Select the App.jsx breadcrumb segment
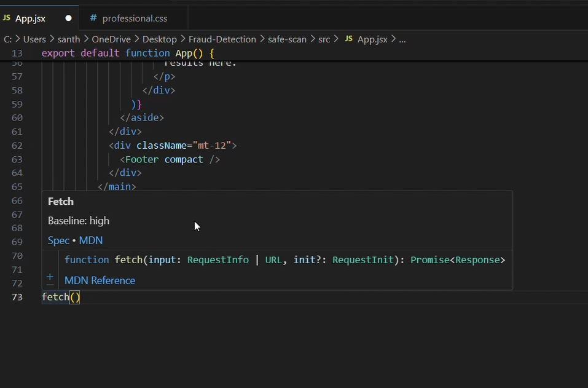This screenshot has width=588, height=388. click(x=372, y=39)
